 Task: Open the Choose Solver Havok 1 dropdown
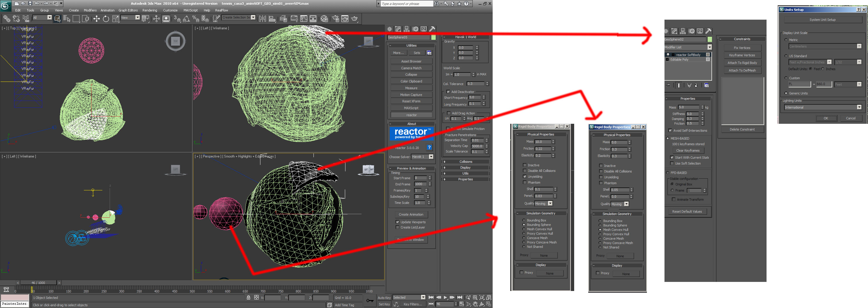[423, 157]
